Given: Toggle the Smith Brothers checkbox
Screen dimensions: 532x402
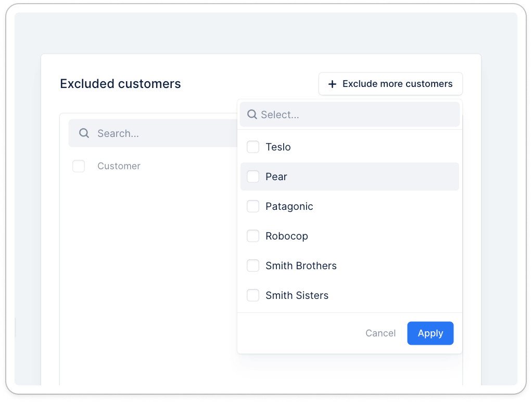Looking at the screenshot, I should 253,266.
